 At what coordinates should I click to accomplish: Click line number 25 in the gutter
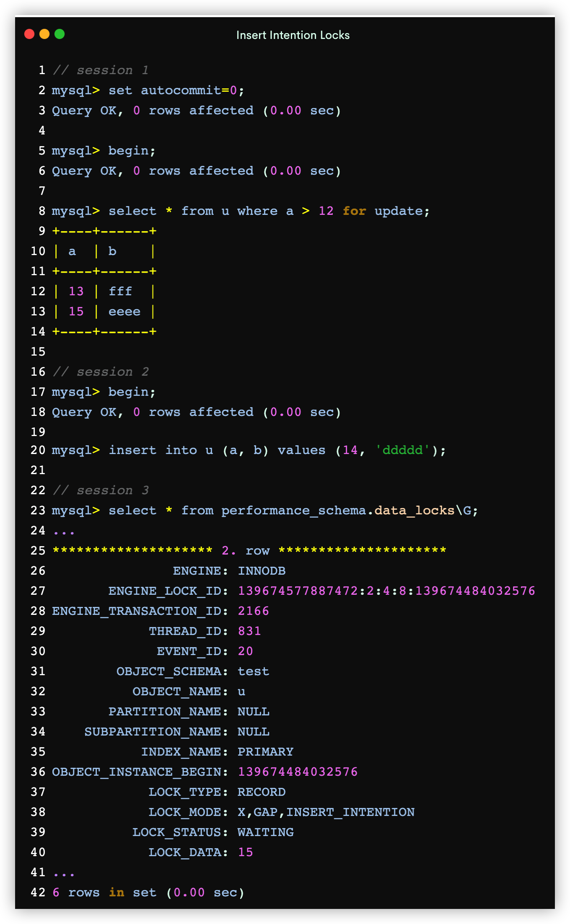[38, 550]
